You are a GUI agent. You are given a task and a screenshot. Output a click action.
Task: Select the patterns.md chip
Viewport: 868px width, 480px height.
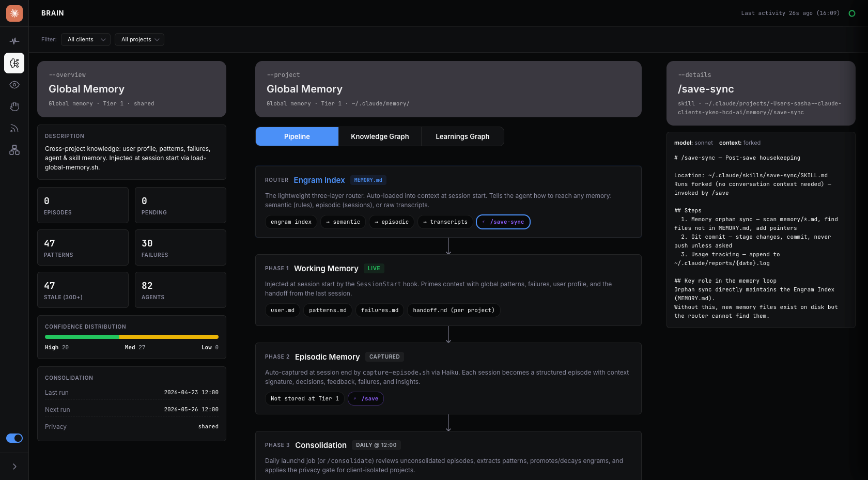click(x=328, y=311)
